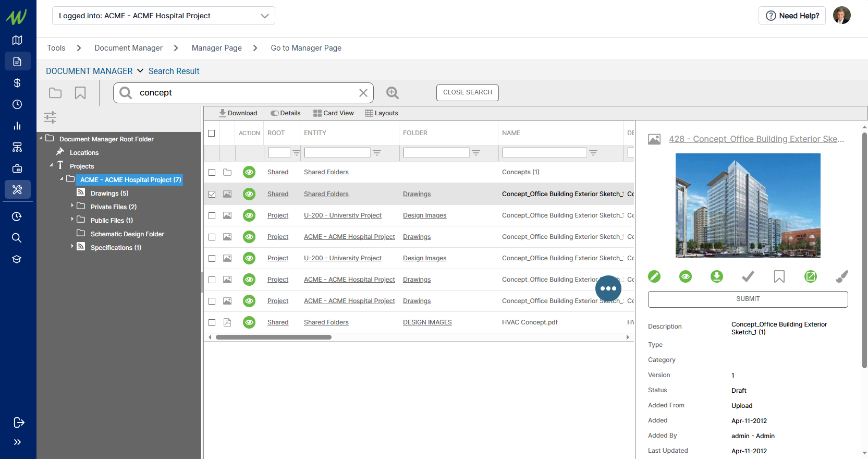Check the HVAC Concept.pdf row checkbox
The width and height of the screenshot is (868, 459).
212,323
